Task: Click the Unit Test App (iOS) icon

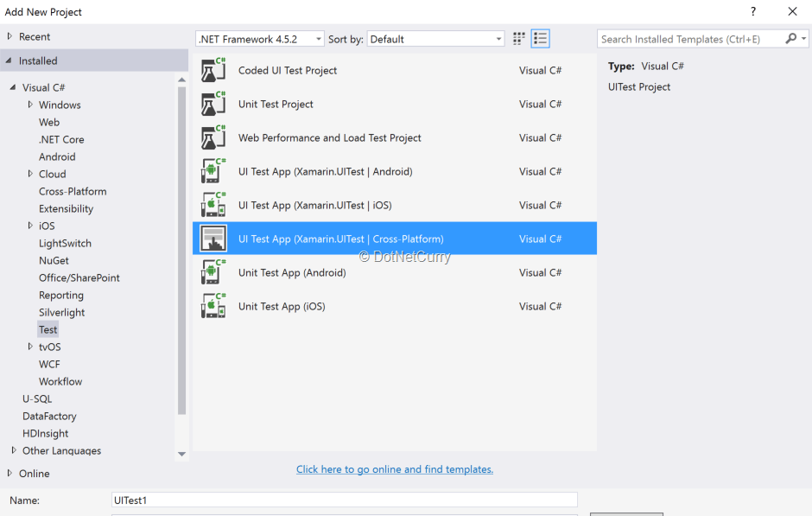Action: (213, 306)
